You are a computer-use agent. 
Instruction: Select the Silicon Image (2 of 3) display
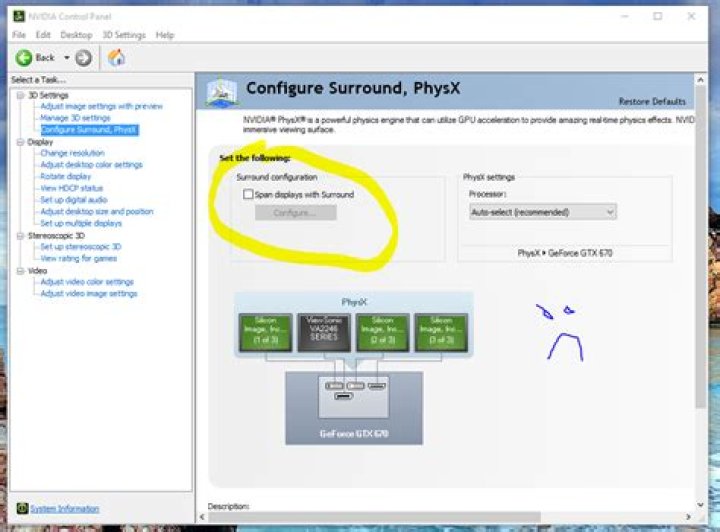(x=382, y=333)
